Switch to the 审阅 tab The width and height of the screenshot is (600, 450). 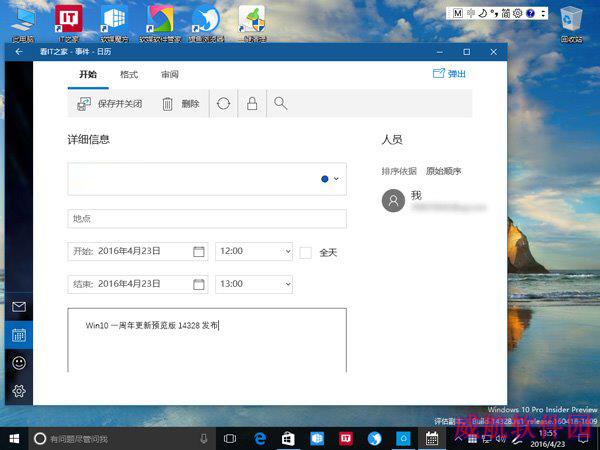coord(169,75)
